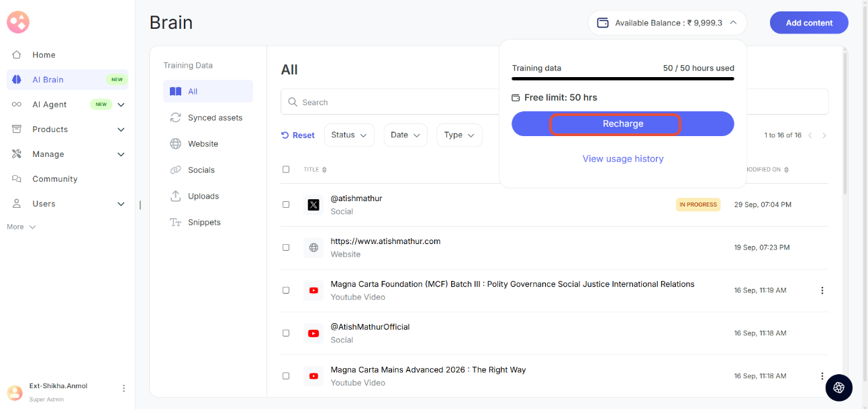
Task: Click the YouTube icon for @AtishMathurOfficial
Action: pyautogui.click(x=314, y=333)
